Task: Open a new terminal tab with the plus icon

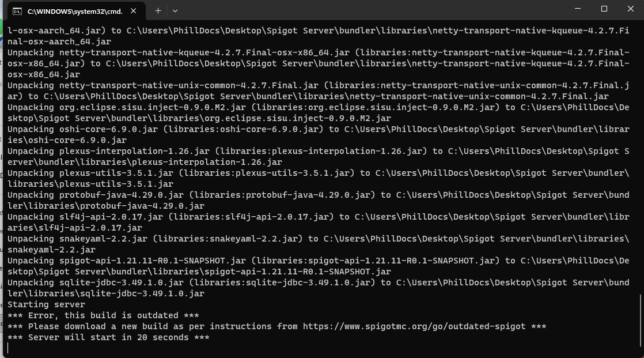Action: (158, 10)
